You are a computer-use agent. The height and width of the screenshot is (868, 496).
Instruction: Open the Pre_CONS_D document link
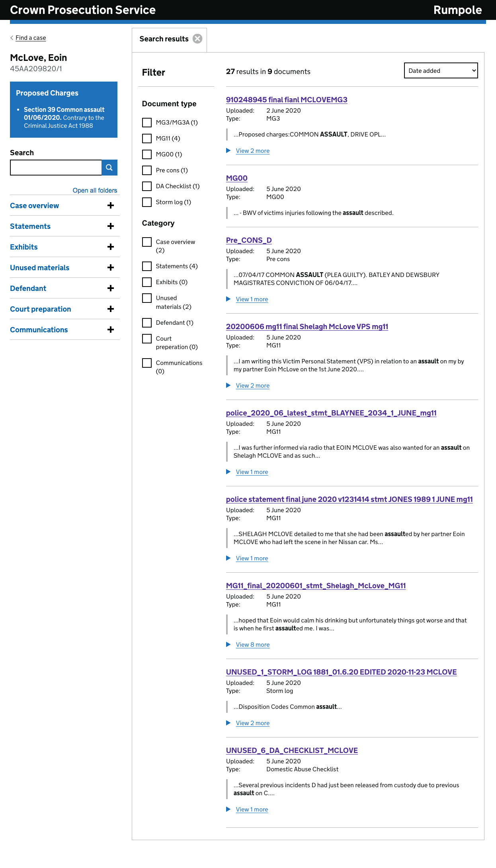click(x=249, y=240)
